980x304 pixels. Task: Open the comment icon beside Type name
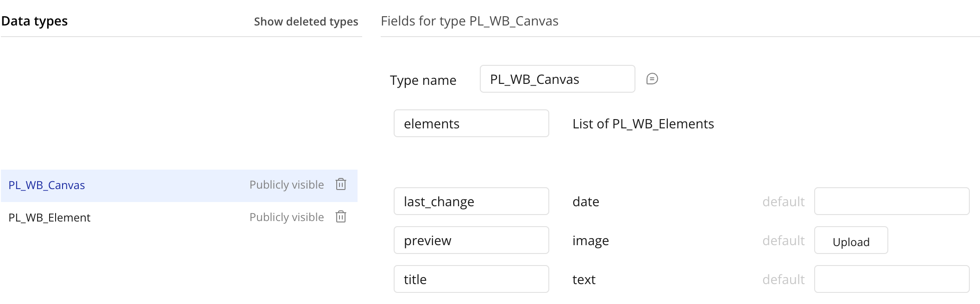point(652,79)
